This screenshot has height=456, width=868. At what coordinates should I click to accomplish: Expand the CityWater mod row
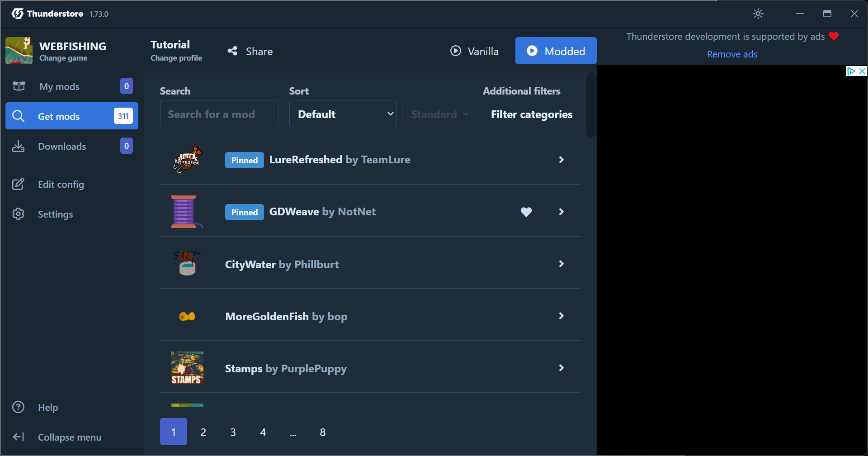point(561,264)
